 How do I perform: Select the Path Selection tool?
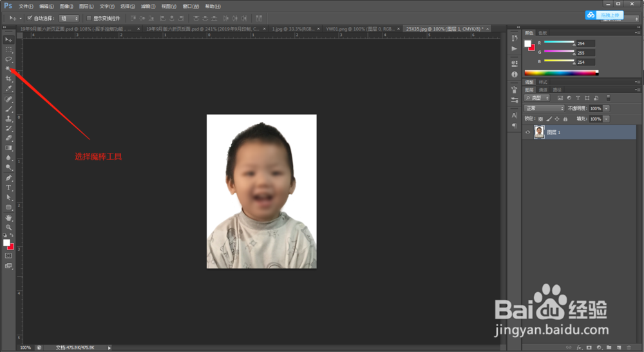click(x=8, y=197)
